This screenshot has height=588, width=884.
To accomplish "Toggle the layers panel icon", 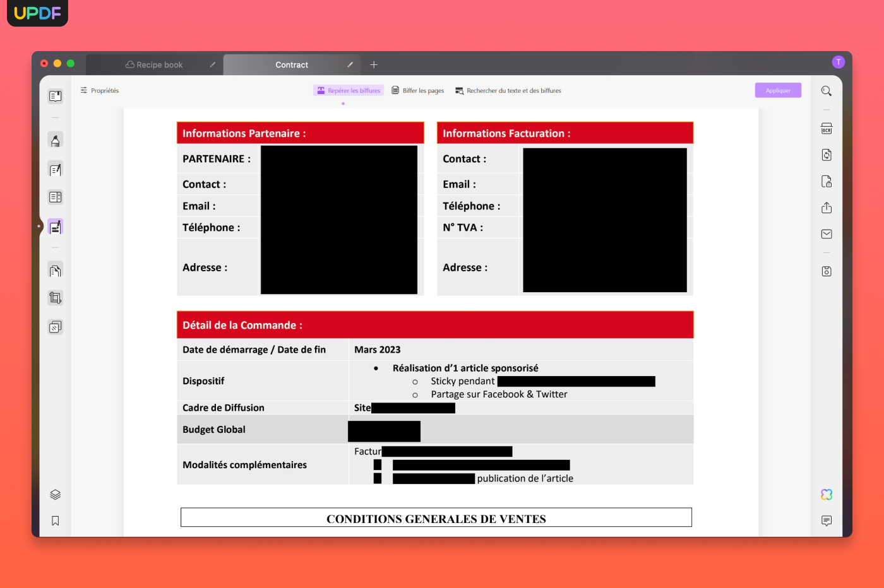I will click(x=56, y=495).
